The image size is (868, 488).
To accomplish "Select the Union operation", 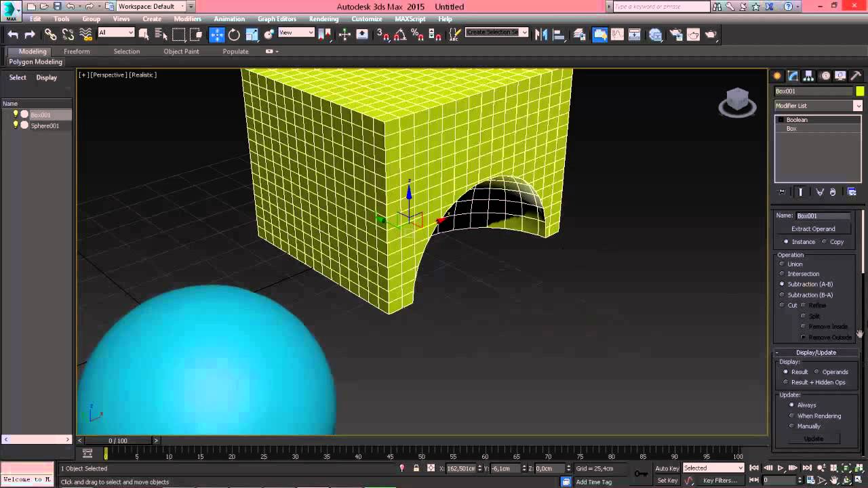I will [782, 264].
